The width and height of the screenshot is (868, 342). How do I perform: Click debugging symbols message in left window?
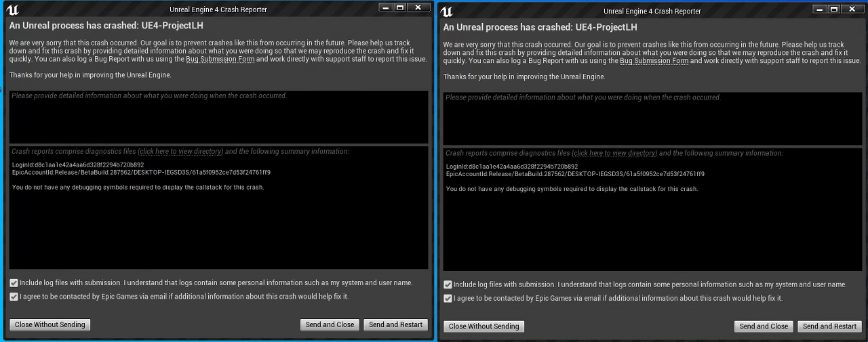point(138,188)
